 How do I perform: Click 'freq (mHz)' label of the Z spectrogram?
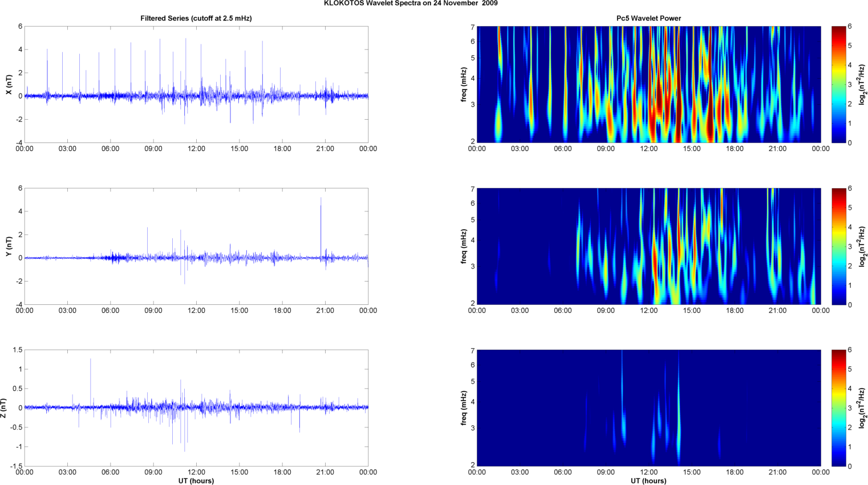pyautogui.click(x=464, y=408)
